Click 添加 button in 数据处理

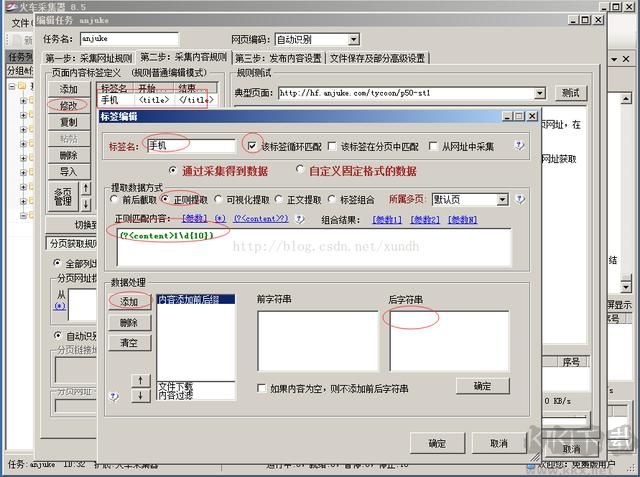coord(128,302)
